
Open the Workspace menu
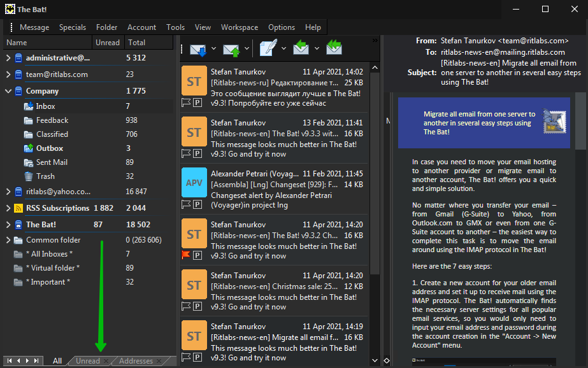tap(240, 27)
